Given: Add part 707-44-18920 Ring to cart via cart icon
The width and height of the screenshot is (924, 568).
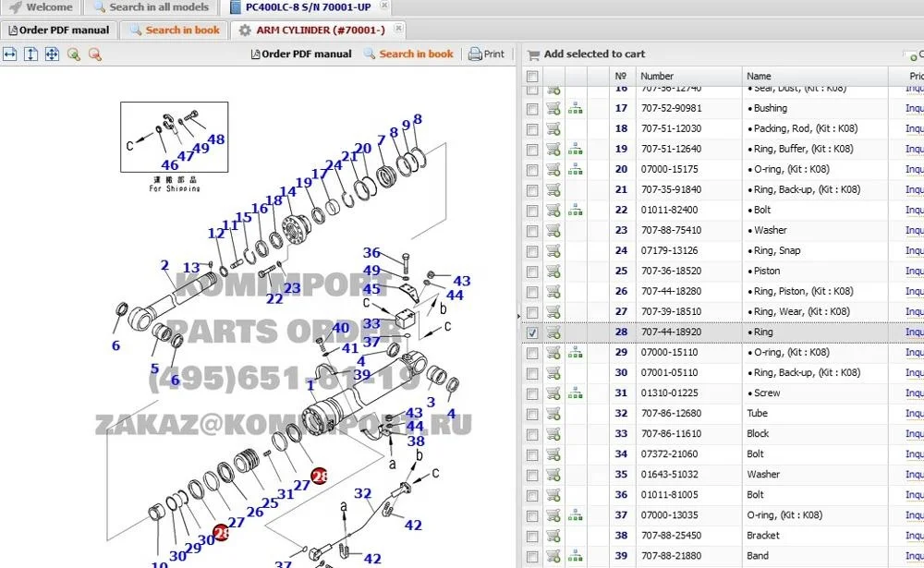Looking at the screenshot, I should (553, 332).
